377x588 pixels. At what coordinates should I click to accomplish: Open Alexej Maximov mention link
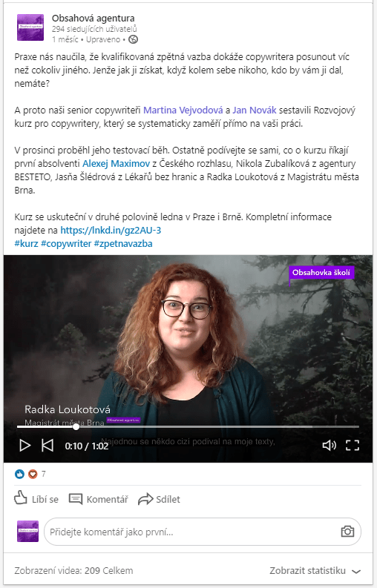point(116,164)
